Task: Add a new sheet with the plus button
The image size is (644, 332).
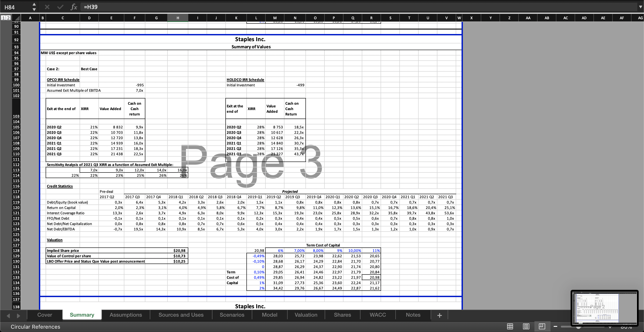Action: [439, 315]
